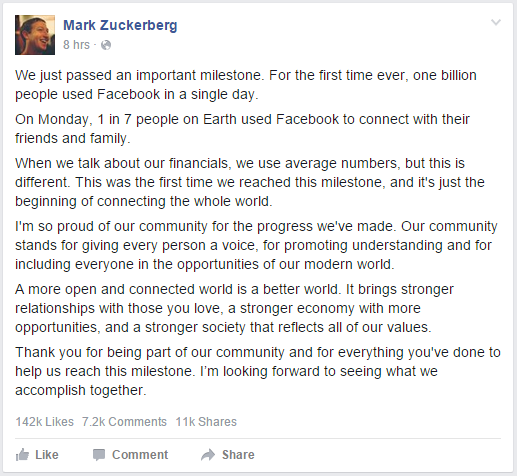Screen dimensions: 517x476
Task: Click the paragraph starting 'We just passed'
Action: coord(246,85)
